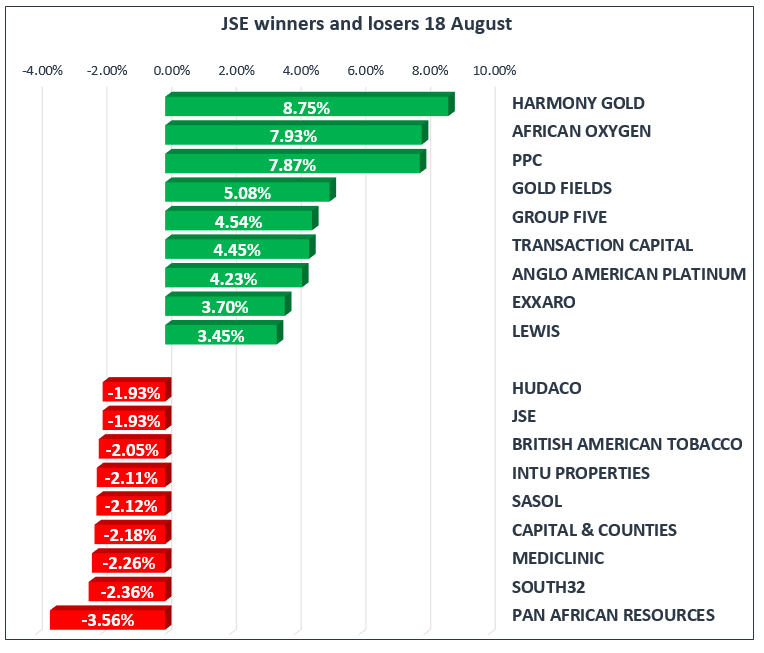The image size is (764, 653).
Task: Select the 'BRITISH AMERICAN TOBACCO' label
Action: 626,444
